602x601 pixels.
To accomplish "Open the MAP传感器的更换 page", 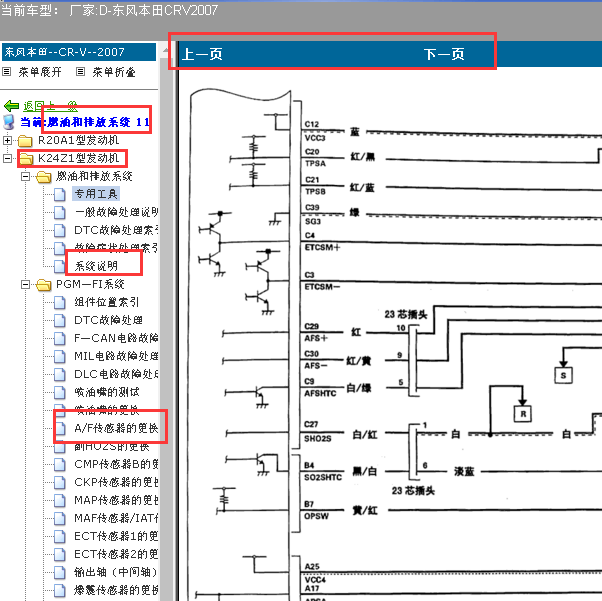I will pyautogui.click(x=116, y=500).
